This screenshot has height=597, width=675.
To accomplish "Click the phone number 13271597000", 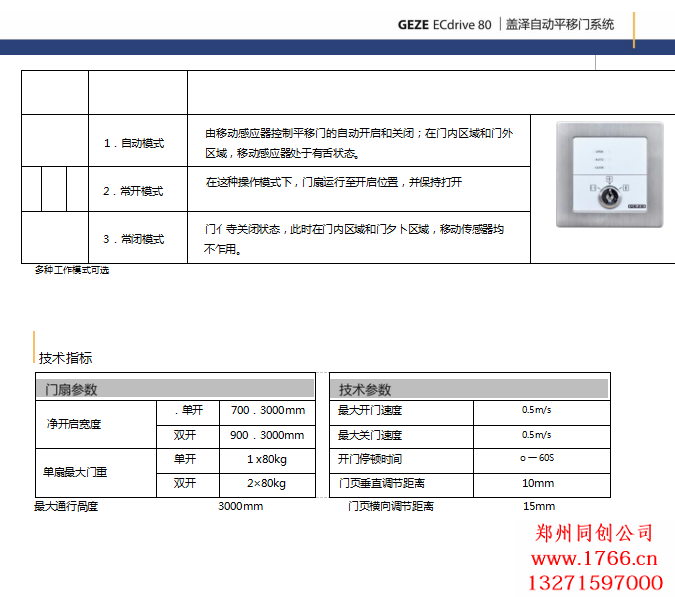I will pos(595,582).
